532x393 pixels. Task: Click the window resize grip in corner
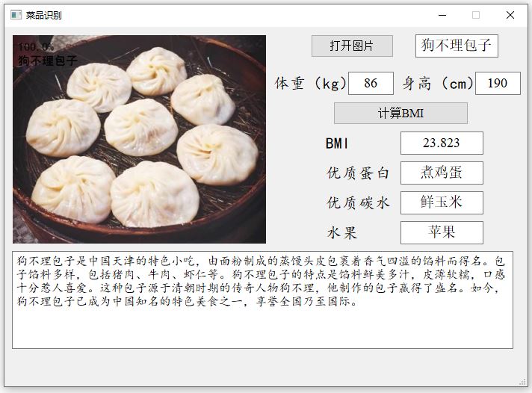(x=522, y=382)
